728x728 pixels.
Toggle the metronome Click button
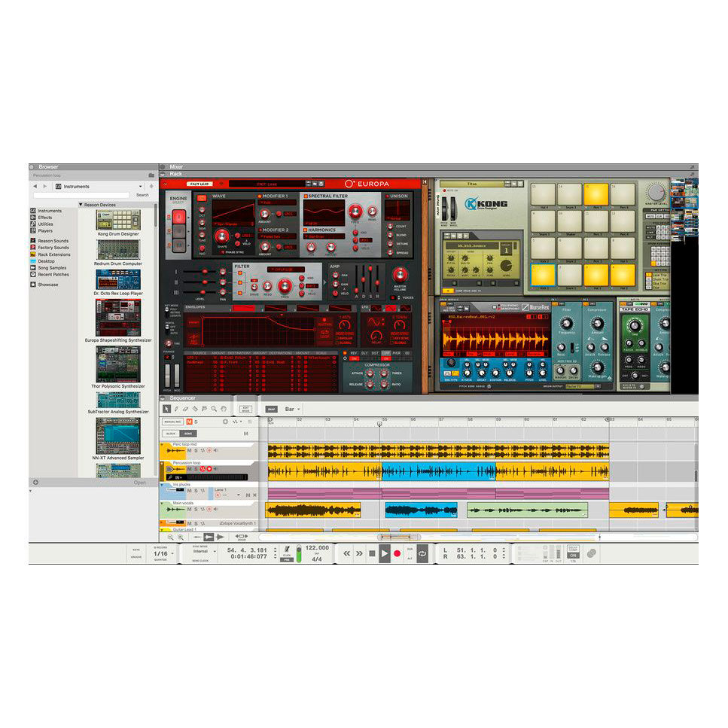click(x=287, y=550)
